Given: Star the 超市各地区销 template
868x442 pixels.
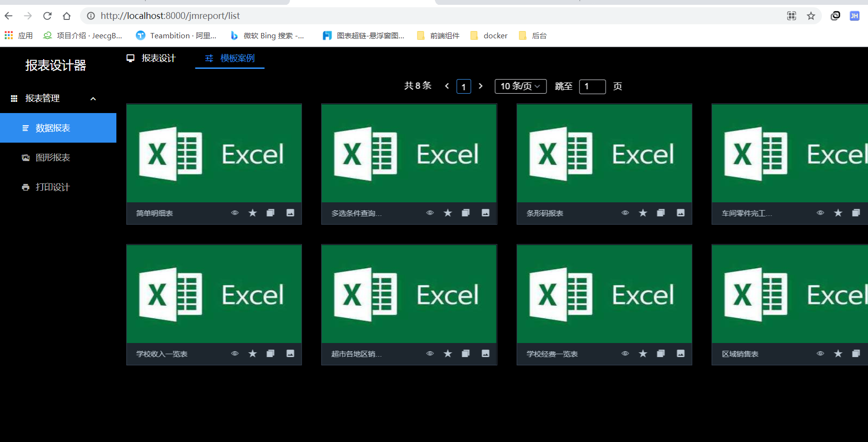Looking at the screenshot, I should (x=448, y=354).
